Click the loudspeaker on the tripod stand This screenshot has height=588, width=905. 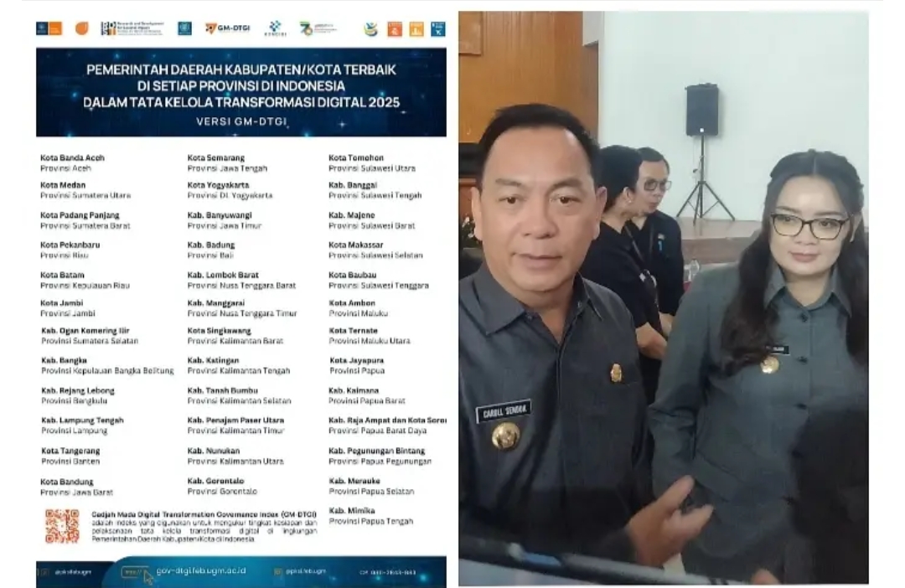tap(701, 110)
